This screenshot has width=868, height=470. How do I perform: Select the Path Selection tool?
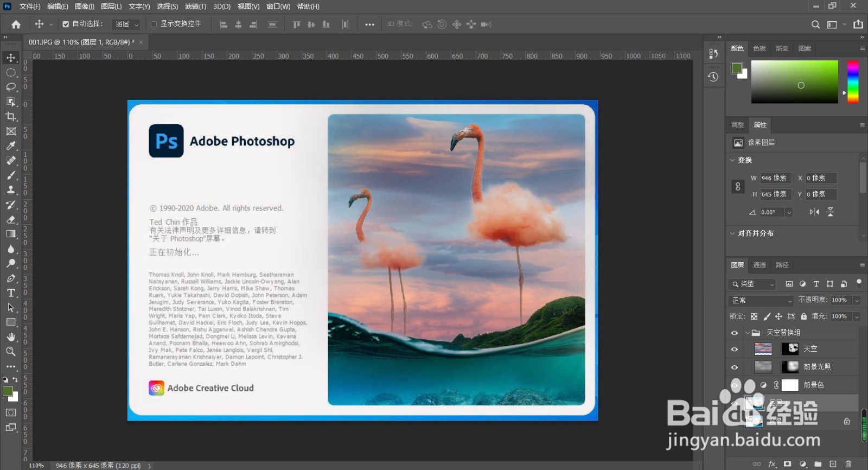[x=11, y=307]
